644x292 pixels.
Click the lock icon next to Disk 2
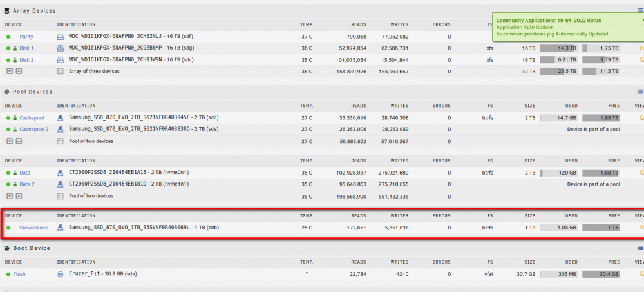tap(15, 60)
